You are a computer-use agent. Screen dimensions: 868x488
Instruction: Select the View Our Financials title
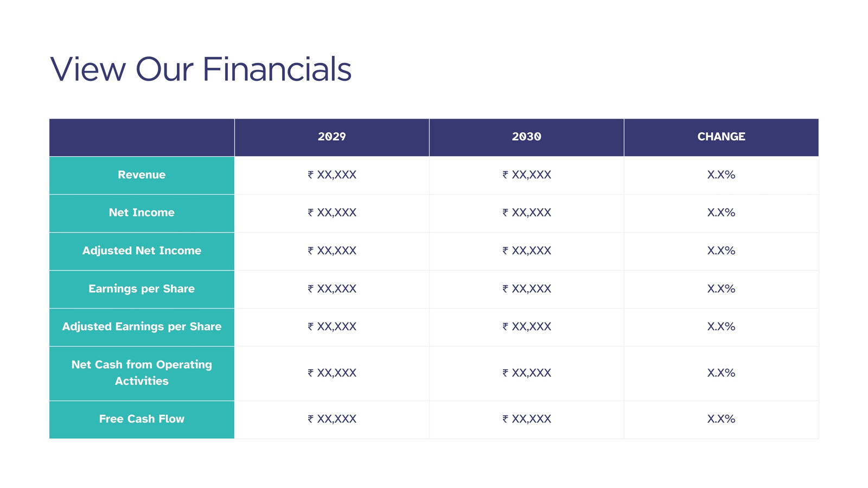[201, 69]
